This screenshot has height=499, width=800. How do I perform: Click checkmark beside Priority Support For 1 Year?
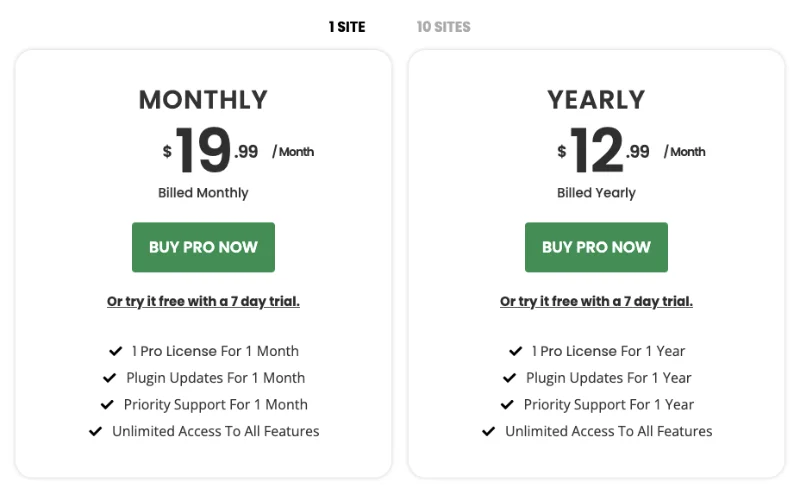[x=507, y=405]
